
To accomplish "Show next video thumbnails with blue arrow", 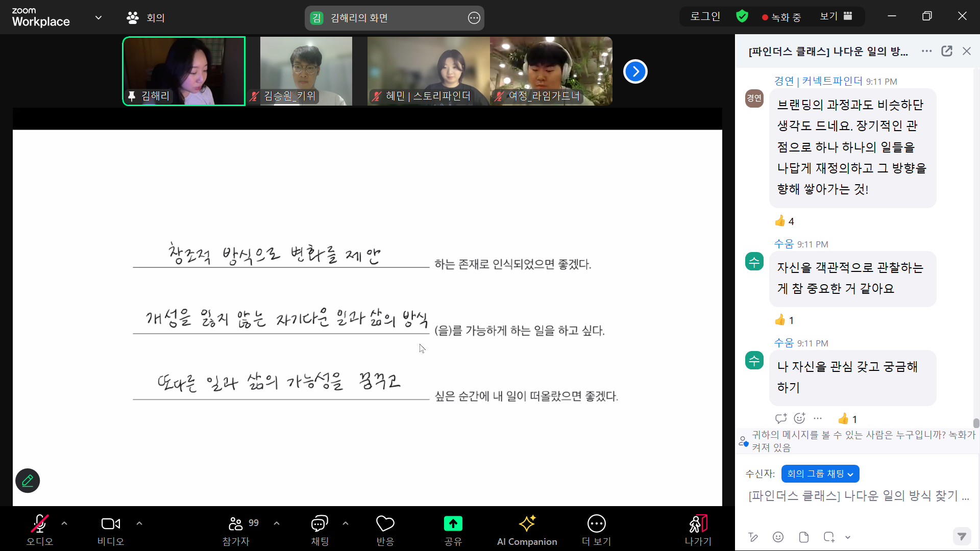I will pos(635,71).
